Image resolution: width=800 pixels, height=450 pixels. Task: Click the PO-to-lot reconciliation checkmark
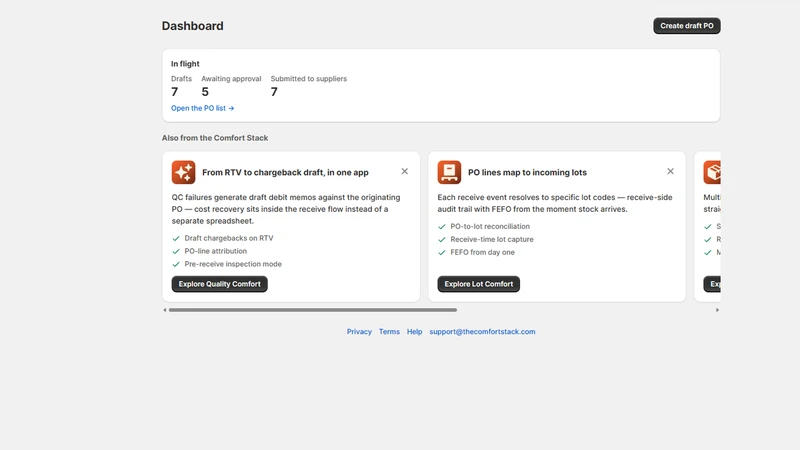[x=442, y=227]
